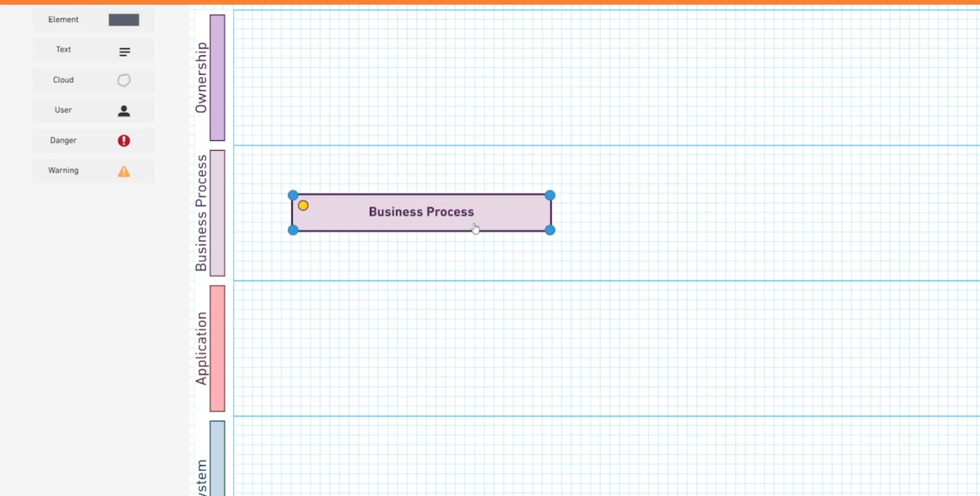Select the User person icon
980x496 pixels.
point(124,111)
